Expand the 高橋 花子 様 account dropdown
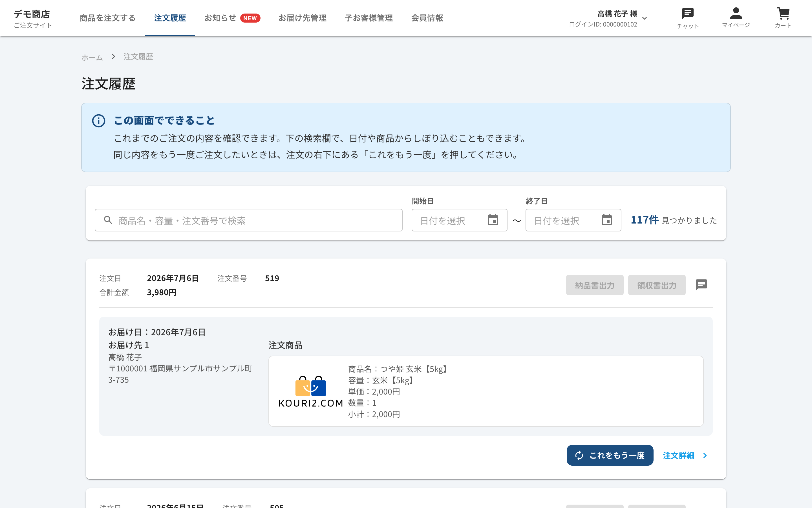Viewport: 812px width, 508px height. tap(645, 18)
